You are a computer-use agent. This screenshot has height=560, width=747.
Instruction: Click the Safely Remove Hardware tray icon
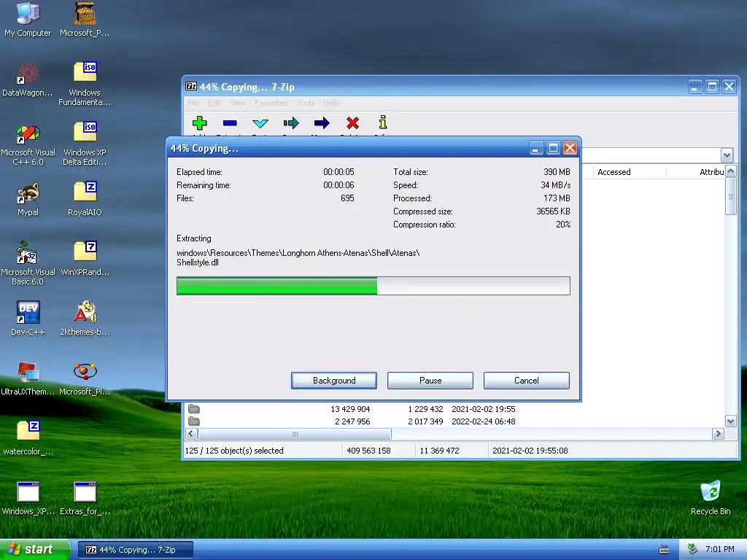tap(693, 549)
